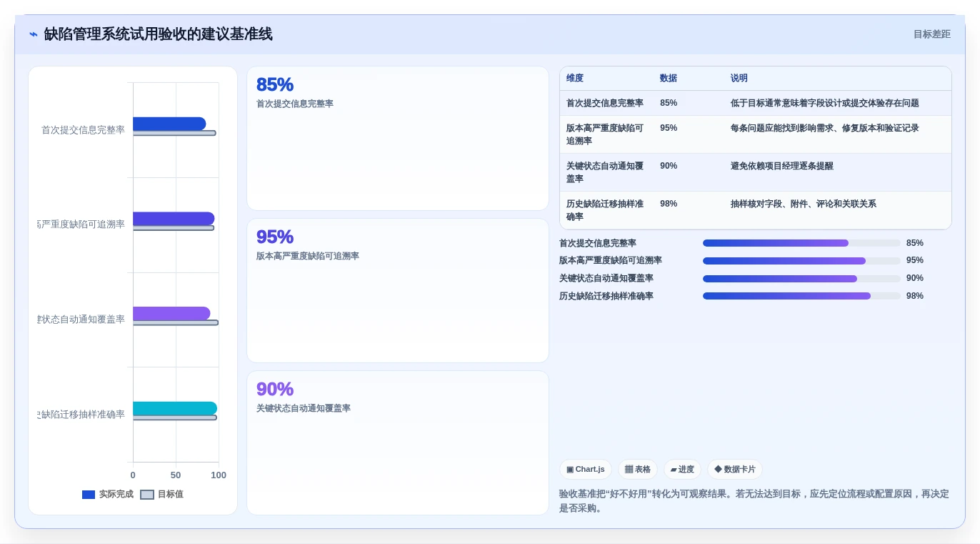Click the 版本高严重度缺陷可追溯率 95% progress bar

point(801,261)
